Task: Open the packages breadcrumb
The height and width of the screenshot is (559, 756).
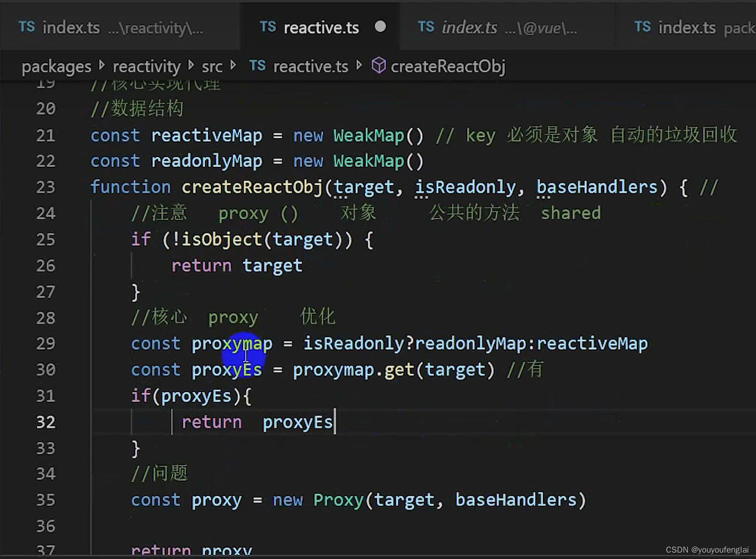Action: (x=56, y=67)
